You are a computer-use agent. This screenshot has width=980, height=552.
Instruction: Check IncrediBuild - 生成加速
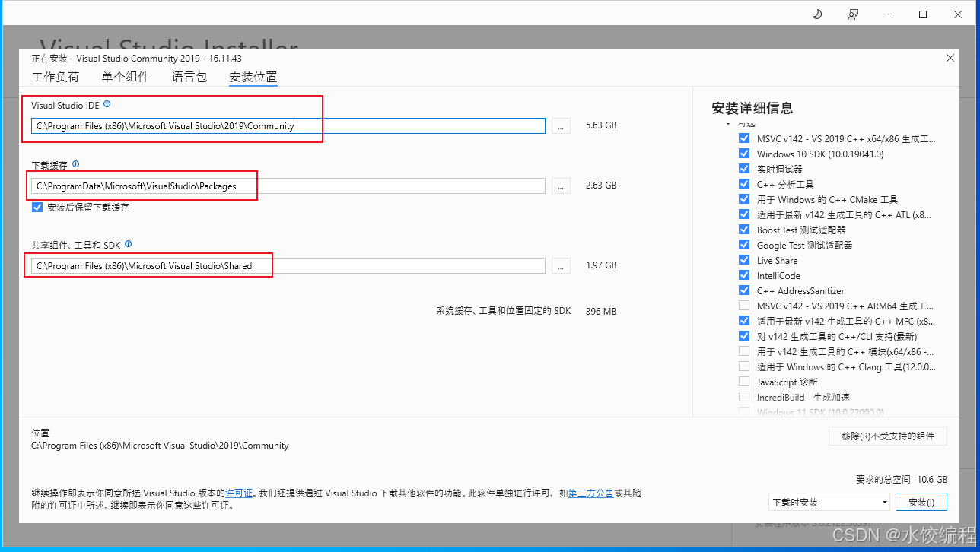(743, 397)
